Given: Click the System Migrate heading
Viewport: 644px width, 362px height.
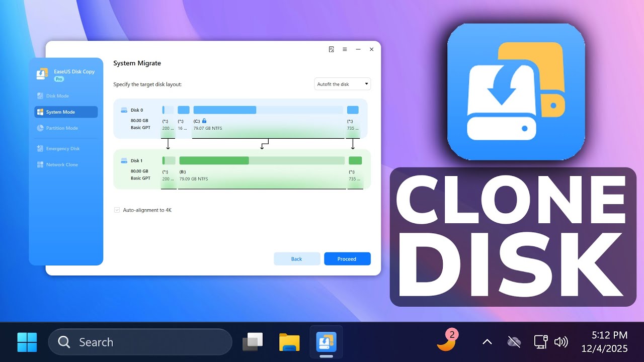Looking at the screenshot, I should 137,63.
